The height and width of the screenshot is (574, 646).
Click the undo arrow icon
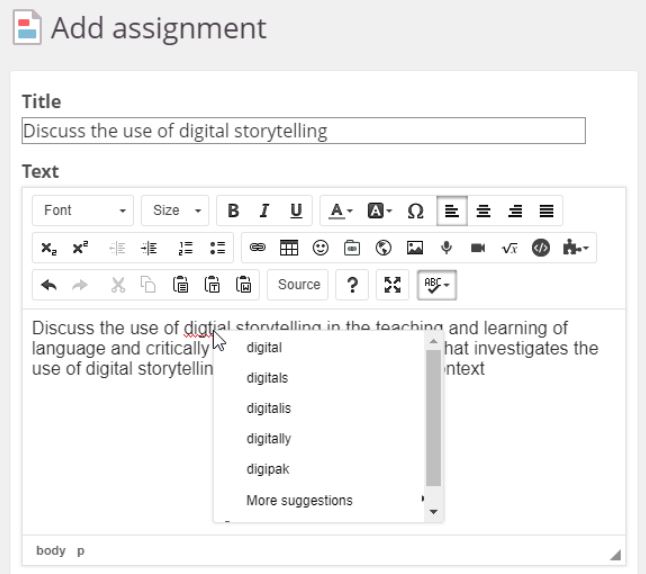pyautogui.click(x=49, y=285)
